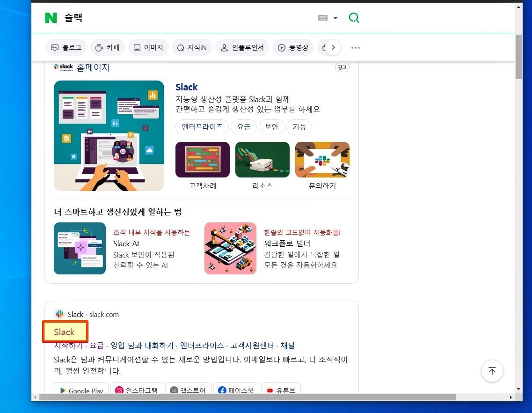Open the 워크플로 빌더 title link

tap(287, 243)
